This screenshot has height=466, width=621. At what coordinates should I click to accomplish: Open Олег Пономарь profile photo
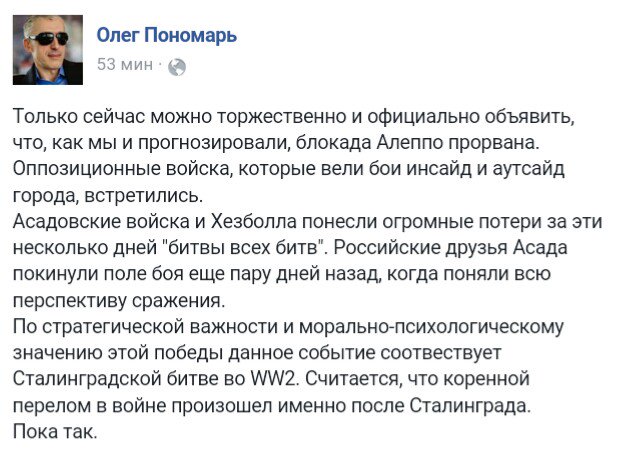[x=48, y=50]
